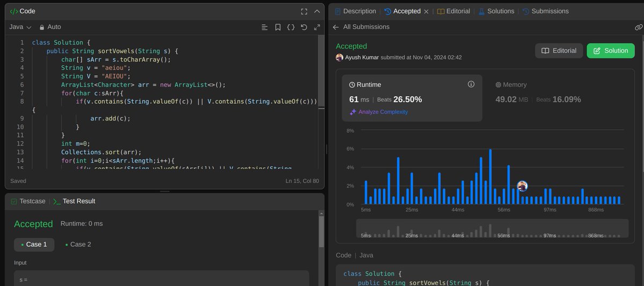Click the 56ms chart axis label
This screenshot has height=286, width=644.
point(503,209)
